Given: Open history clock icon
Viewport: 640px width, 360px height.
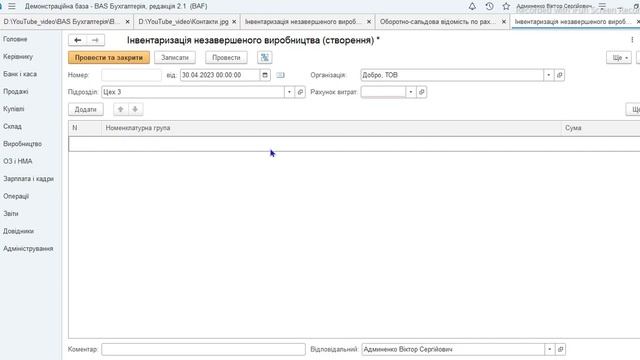Looking at the screenshot, I should click(489, 6).
